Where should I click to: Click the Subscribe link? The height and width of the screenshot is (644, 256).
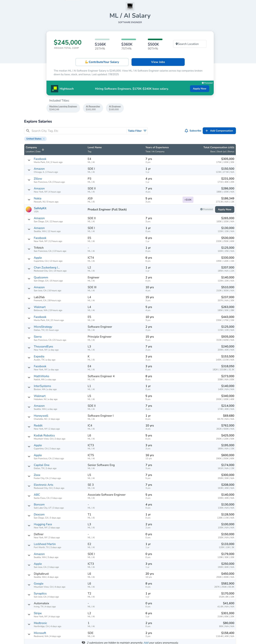[195, 131]
